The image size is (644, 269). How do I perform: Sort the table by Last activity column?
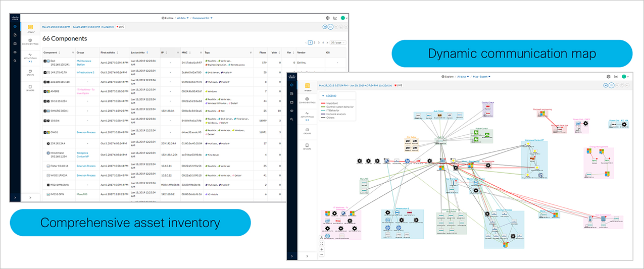pos(138,52)
